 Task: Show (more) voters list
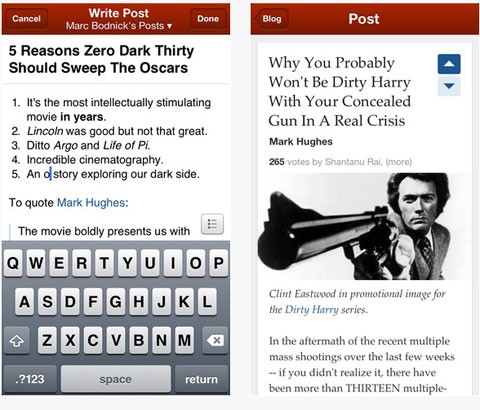[399, 162]
